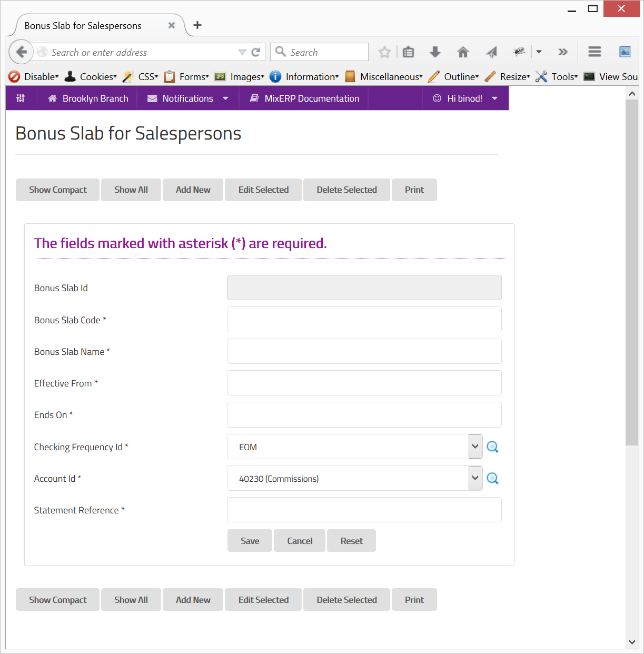The width and height of the screenshot is (644, 654).
Task: Click the Firebug bug icon
Action: click(519, 52)
